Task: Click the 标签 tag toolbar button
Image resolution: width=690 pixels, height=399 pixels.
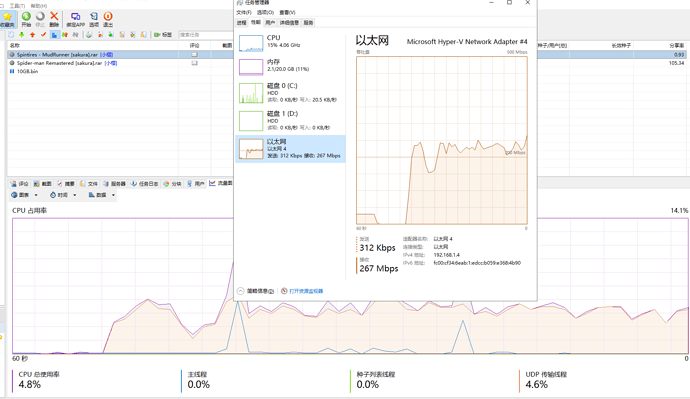Action: 163,35
